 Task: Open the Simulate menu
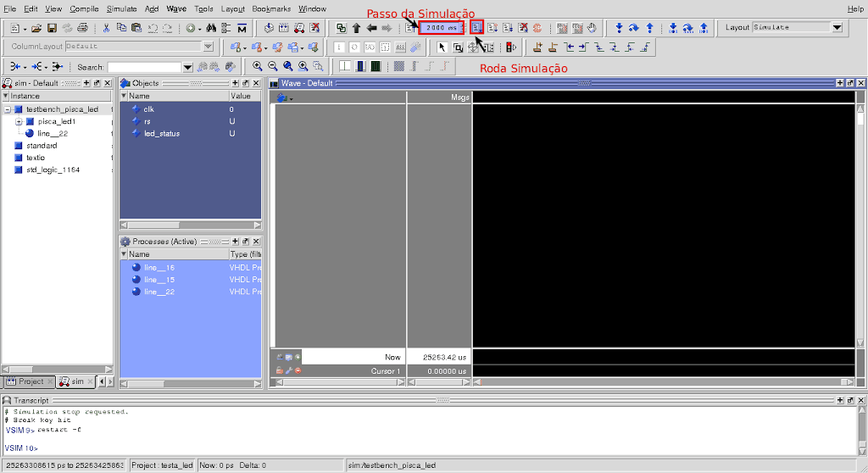tap(122, 8)
